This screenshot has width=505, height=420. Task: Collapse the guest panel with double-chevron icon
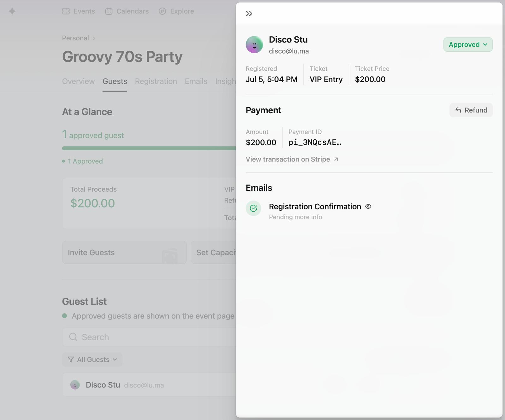(x=249, y=14)
